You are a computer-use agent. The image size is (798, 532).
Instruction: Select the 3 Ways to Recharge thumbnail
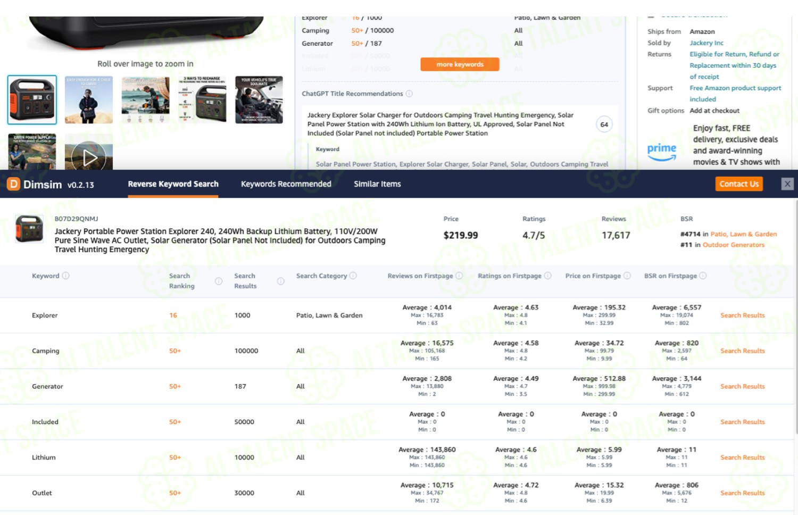[x=202, y=100]
